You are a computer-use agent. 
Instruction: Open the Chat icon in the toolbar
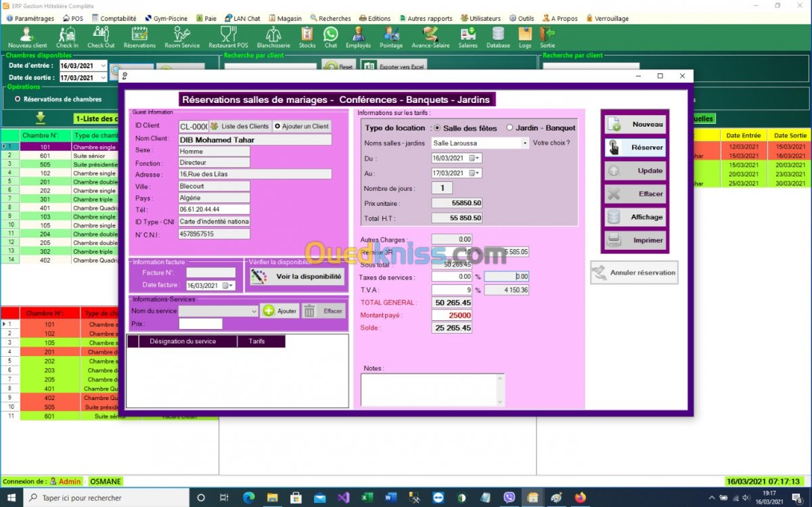(x=330, y=37)
